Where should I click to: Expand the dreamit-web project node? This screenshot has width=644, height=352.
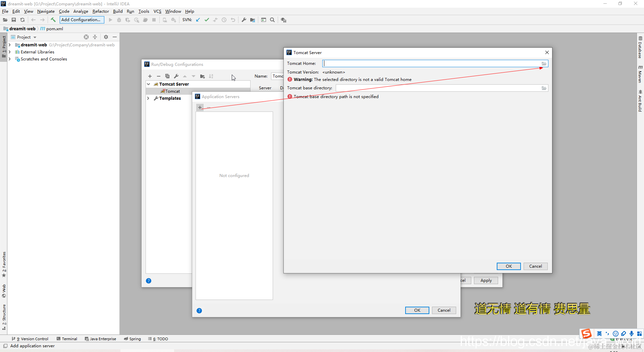pyautogui.click(x=10, y=45)
